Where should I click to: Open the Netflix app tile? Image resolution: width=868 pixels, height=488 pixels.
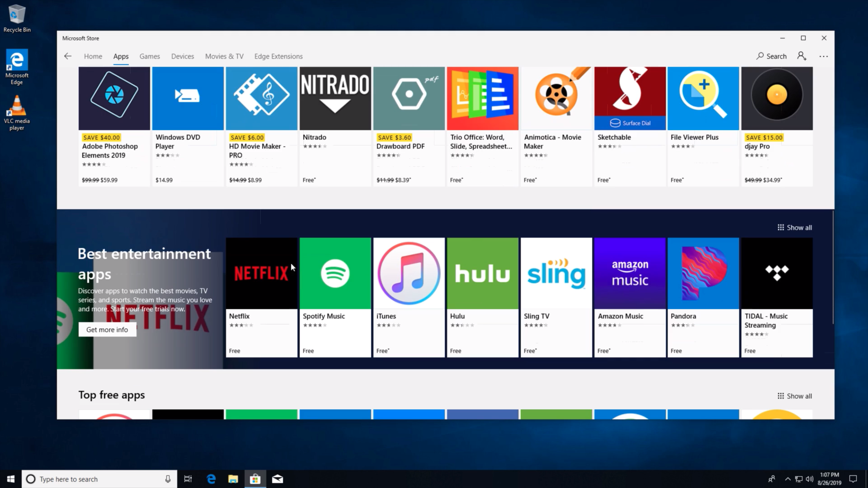[261, 297]
